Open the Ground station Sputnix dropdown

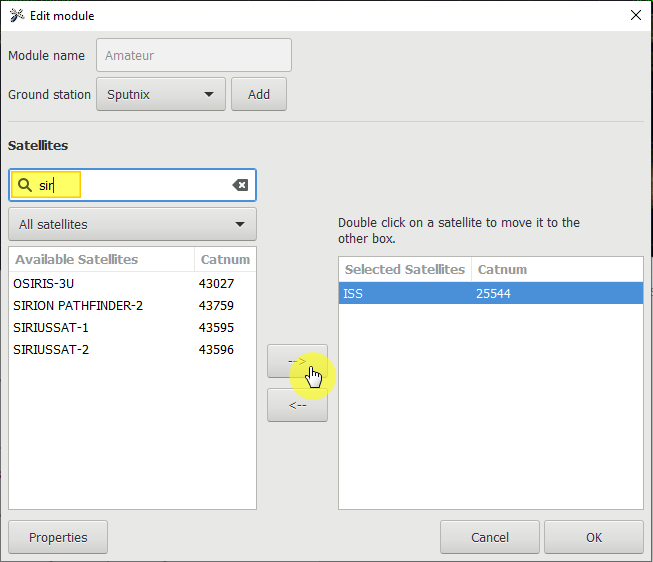[x=161, y=94]
